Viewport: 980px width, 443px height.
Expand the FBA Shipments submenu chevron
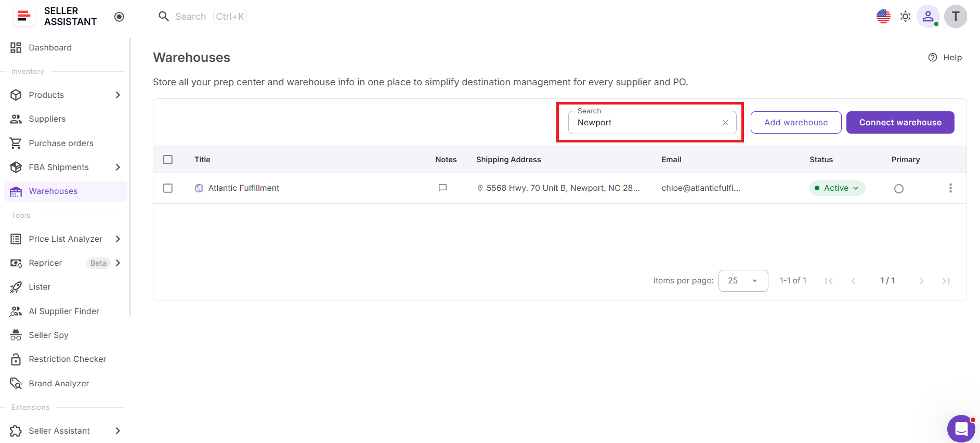pos(118,167)
